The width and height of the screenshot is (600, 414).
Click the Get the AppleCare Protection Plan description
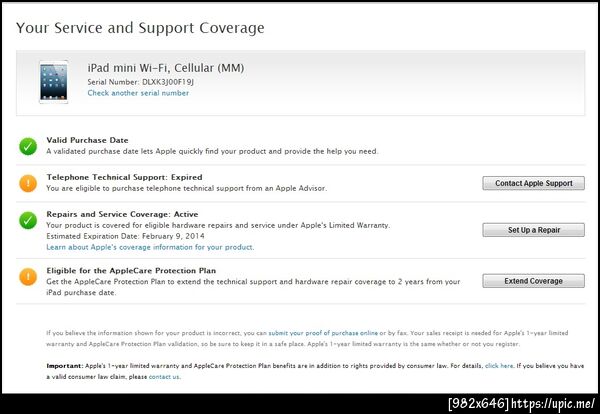click(253, 287)
